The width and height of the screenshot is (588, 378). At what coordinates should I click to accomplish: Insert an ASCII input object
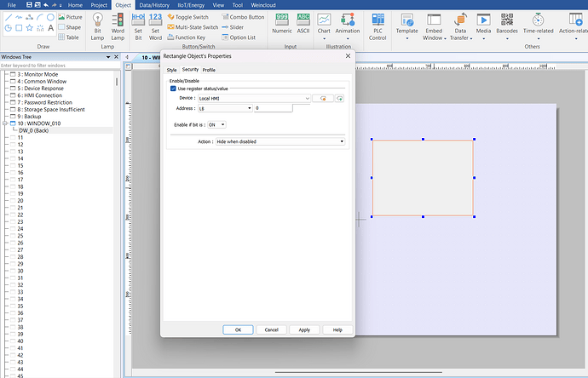point(303,23)
